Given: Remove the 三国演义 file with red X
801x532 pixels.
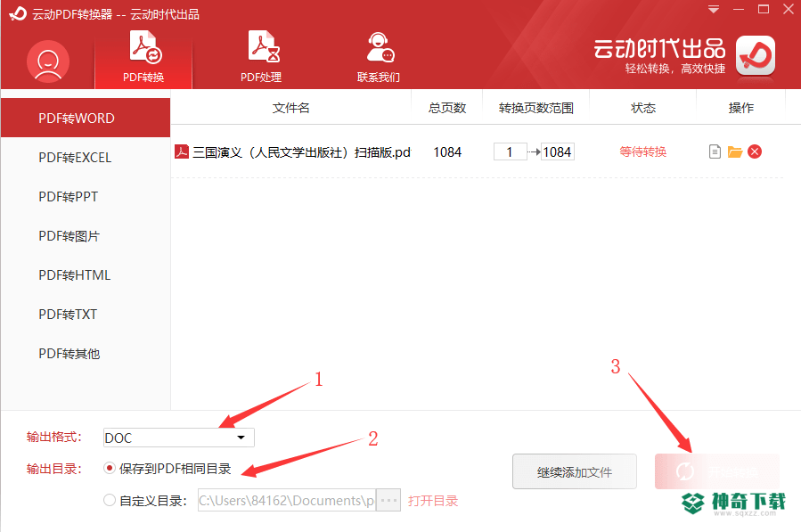Looking at the screenshot, I should [x=755, y=151].
